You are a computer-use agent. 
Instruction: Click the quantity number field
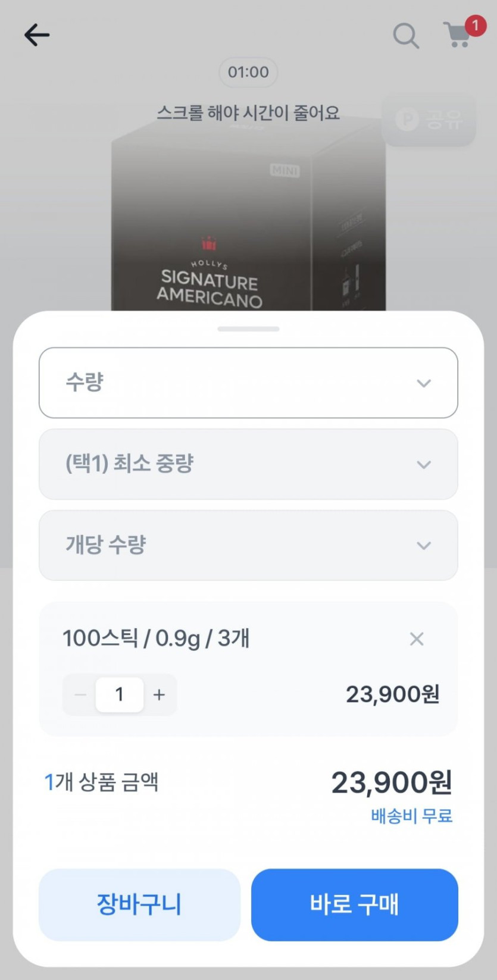pos(120,694)
